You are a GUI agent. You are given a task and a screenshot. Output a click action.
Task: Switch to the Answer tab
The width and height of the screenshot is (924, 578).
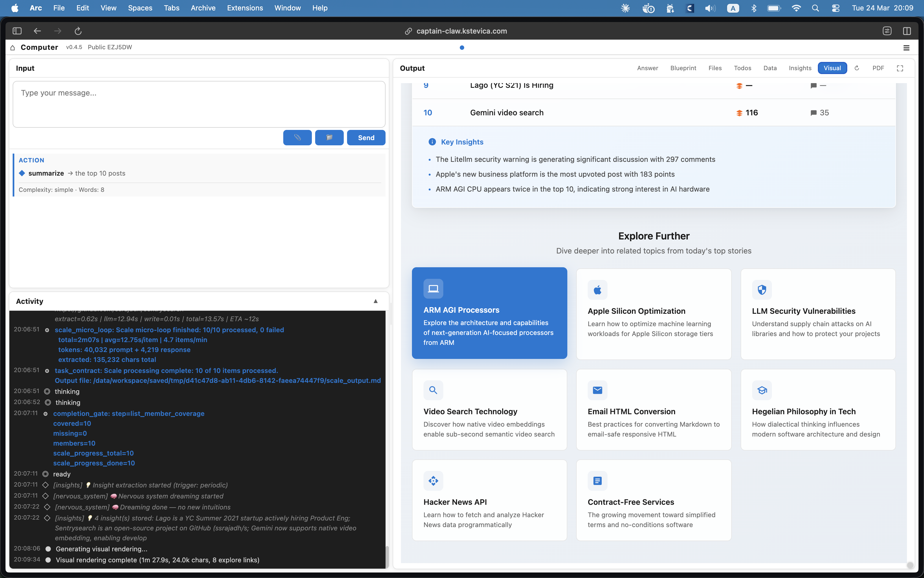(648, 68)
